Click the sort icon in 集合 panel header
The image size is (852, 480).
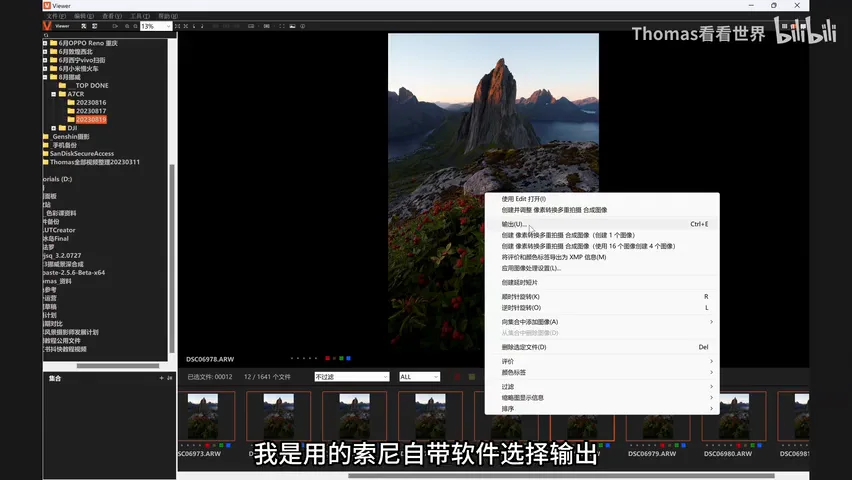point(170,378)
